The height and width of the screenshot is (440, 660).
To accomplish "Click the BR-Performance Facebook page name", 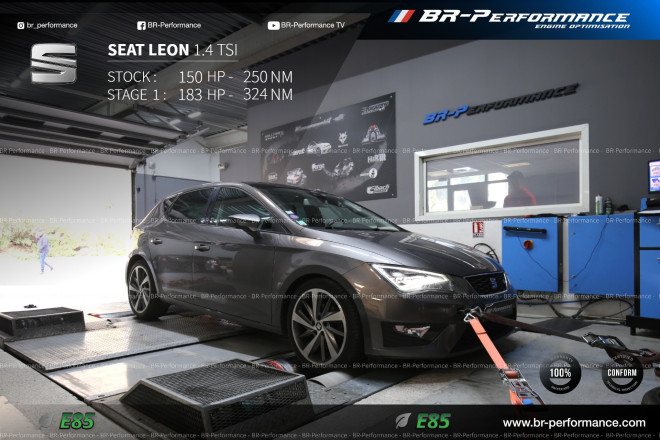I will 174,25.
